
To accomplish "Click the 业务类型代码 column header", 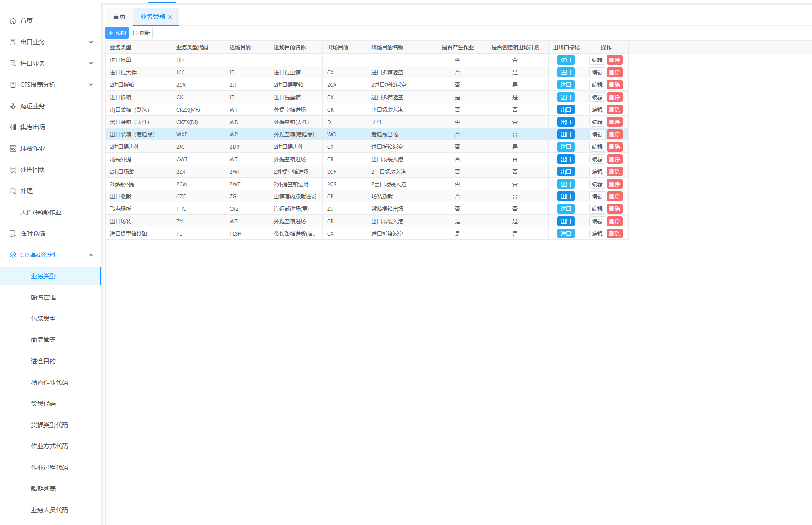I will pyautogui.click(x=192, y=47).
